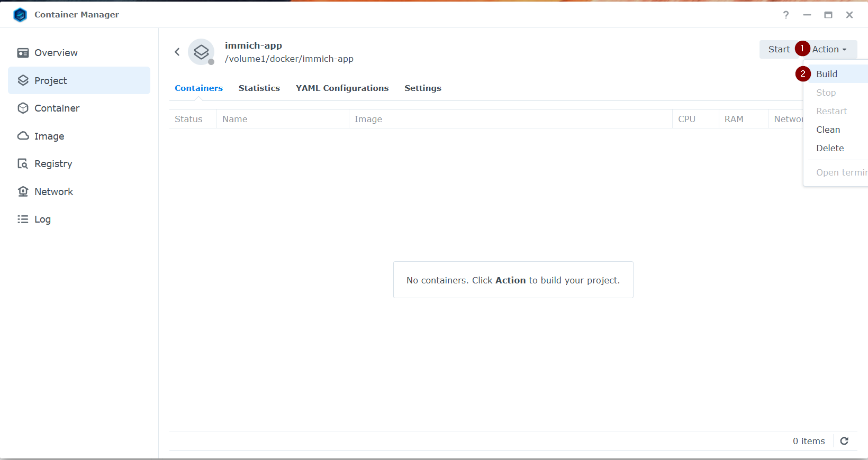868x460 pixels.
Task: Minimize the Container Manager window
Action: [x=807, y=15]
